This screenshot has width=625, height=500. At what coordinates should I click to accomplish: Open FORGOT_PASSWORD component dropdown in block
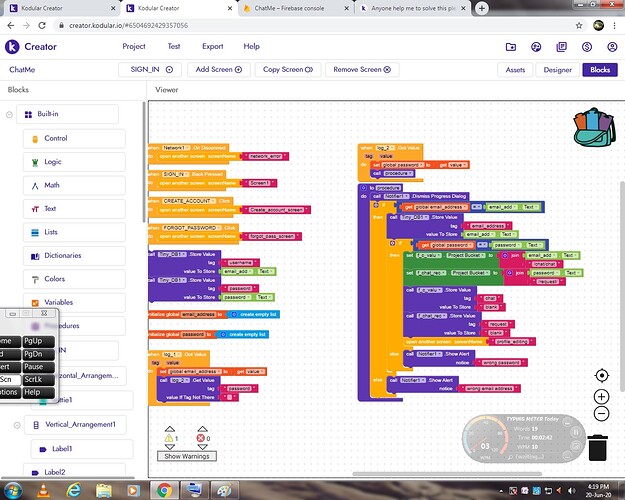click(x=192, y=228)
